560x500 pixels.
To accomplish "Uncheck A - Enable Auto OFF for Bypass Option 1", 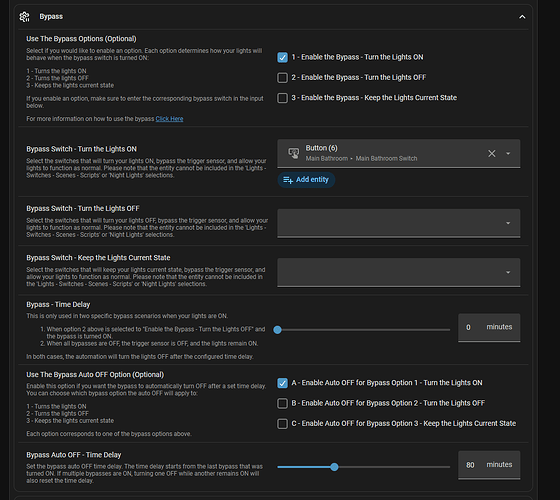I will click(282, 383).
